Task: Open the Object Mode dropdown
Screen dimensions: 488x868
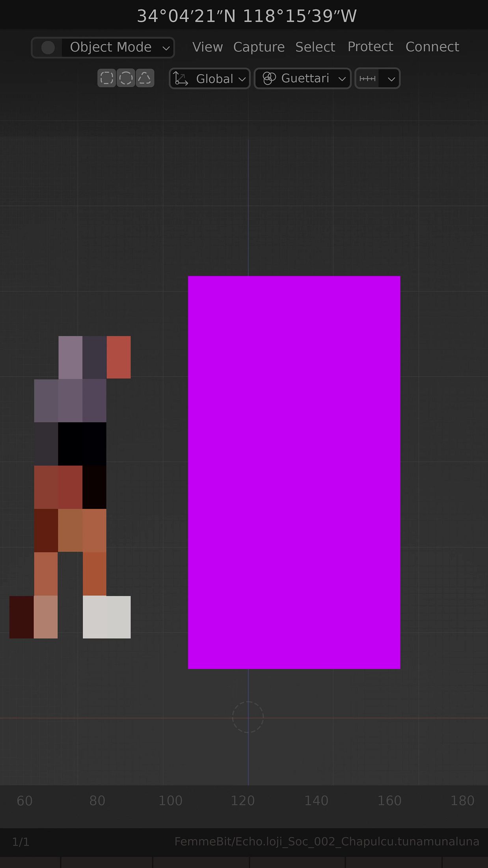Action: point(103,48)
